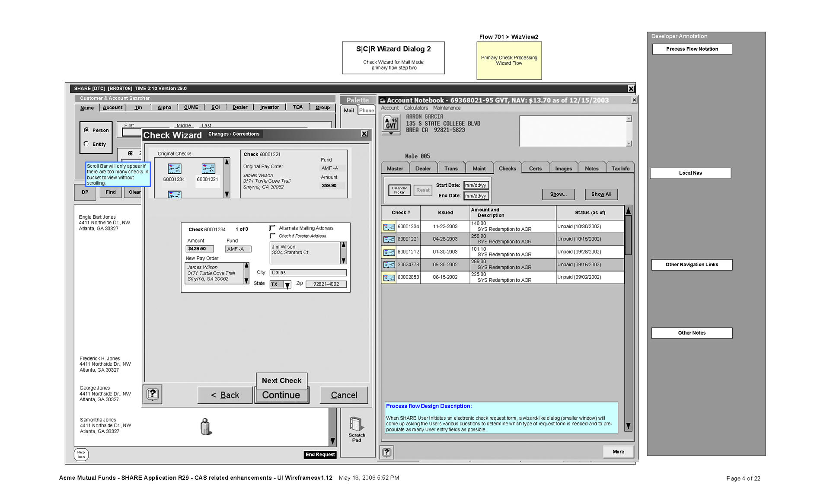Select the Entity radio button
This screenshot has height=504, width=830.
coord(86,144)
